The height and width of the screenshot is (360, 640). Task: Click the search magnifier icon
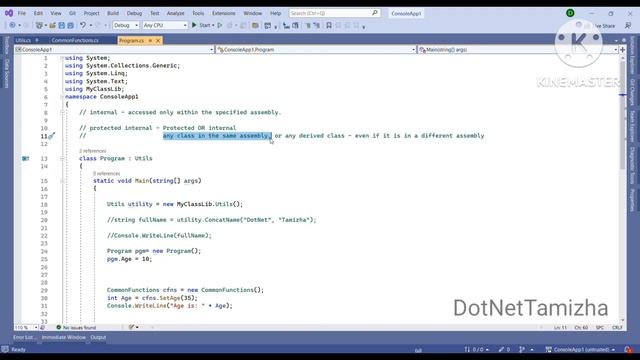375,13
